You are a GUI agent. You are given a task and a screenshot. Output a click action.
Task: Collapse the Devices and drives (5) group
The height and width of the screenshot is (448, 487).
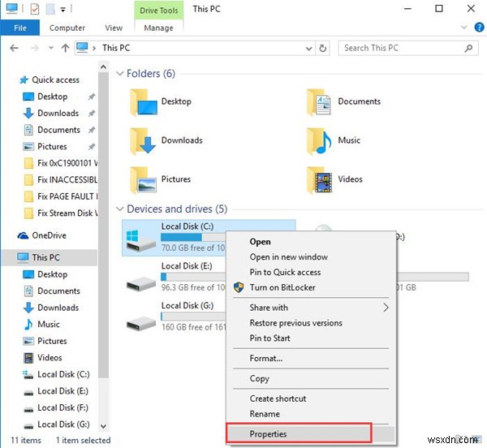pyautogui.click(x=120, y=209)
